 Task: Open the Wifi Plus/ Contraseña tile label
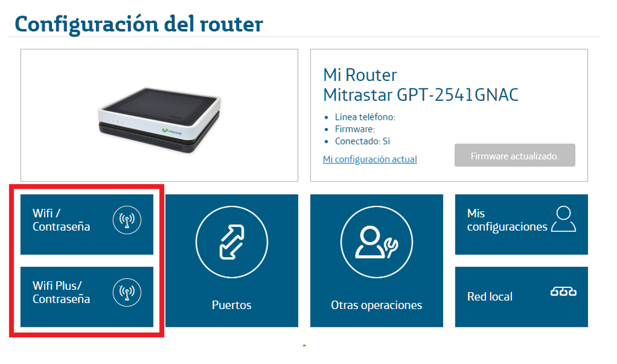point(61,292)
